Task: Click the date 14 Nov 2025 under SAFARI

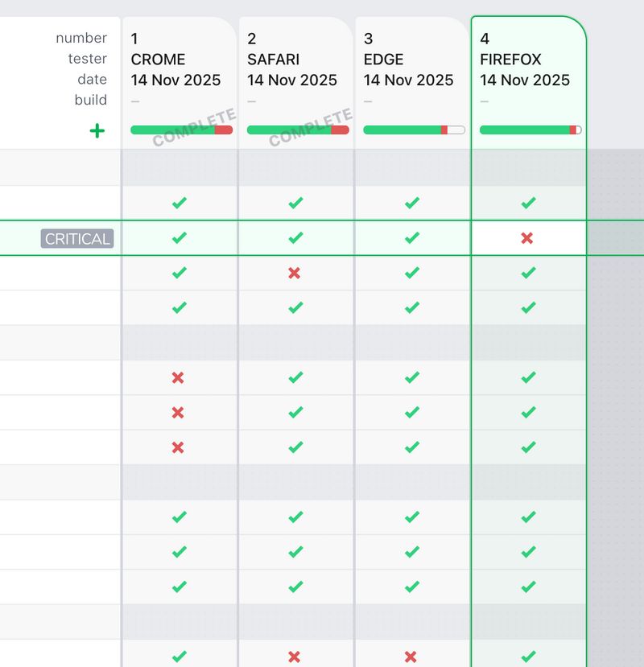Action: tap(292, 80)
